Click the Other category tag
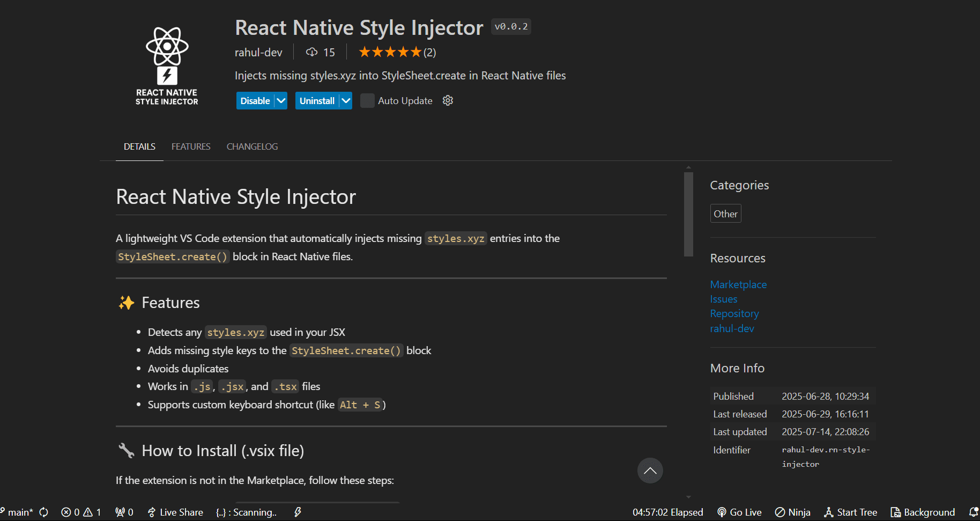 (x=725, y=214)
